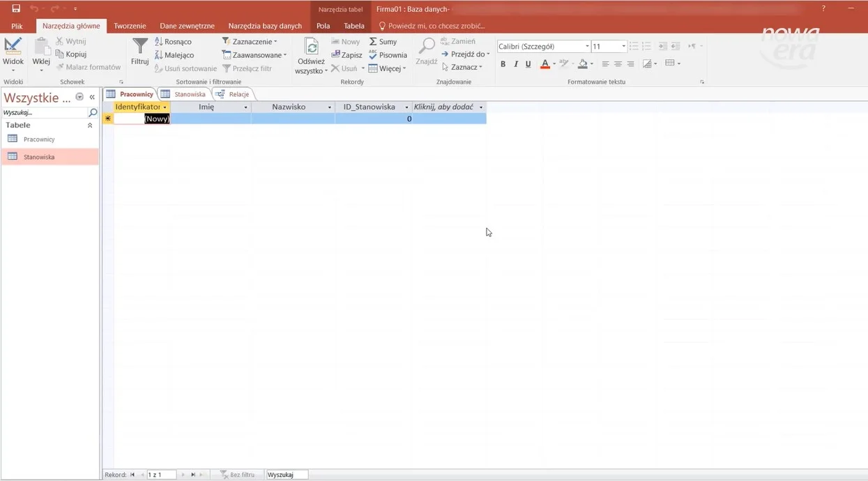Open the Tworzenie ribbon tab
Image resolution: width=868 pixels, height=481 pixels.
130,26
